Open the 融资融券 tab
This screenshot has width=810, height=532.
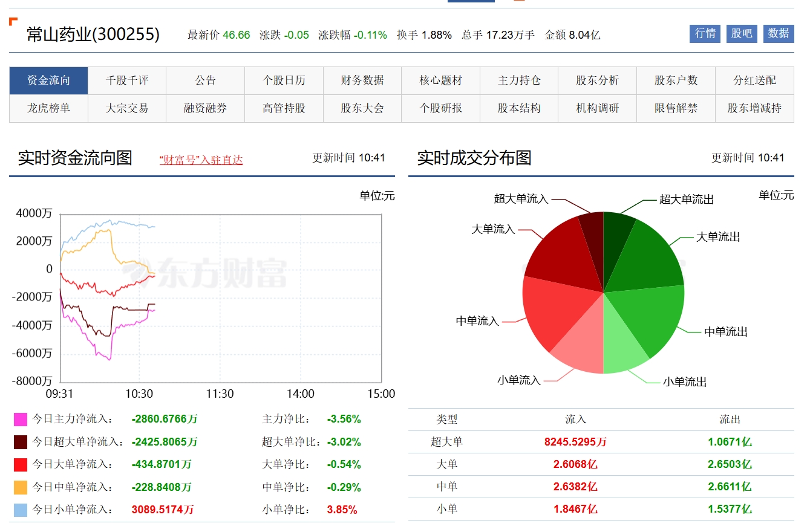pyautogui.click(x=206, y=108)
